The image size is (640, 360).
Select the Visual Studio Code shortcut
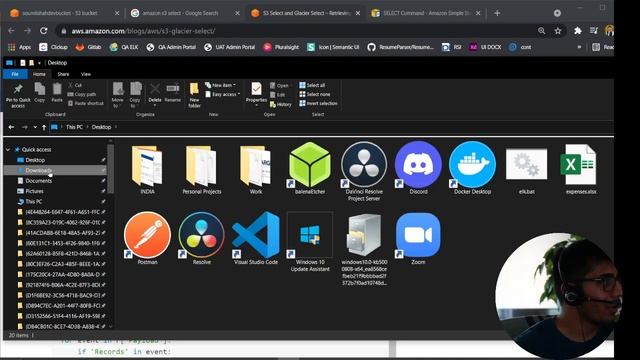256,239
